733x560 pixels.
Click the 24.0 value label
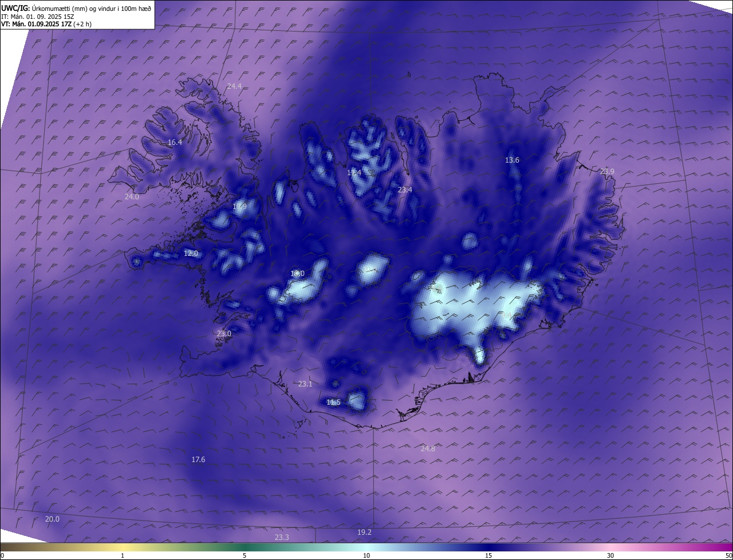pos(132,197)
